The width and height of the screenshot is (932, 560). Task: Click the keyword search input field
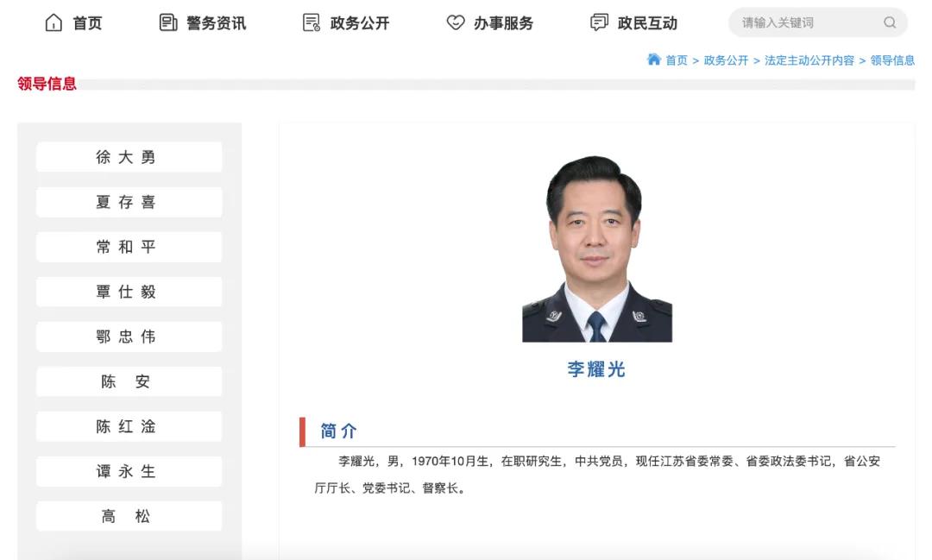(x=803, y=22)
